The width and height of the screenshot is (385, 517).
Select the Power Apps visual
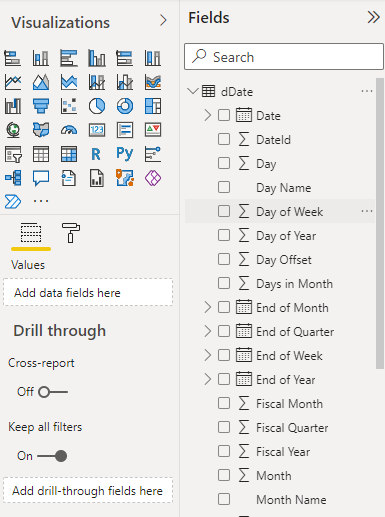click(153, 178)
